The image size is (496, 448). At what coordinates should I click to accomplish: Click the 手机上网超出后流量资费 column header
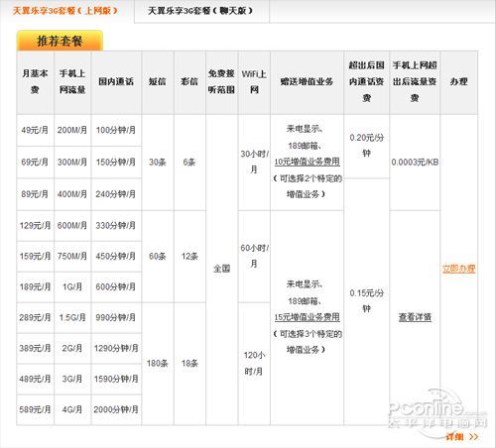point(415,81)
